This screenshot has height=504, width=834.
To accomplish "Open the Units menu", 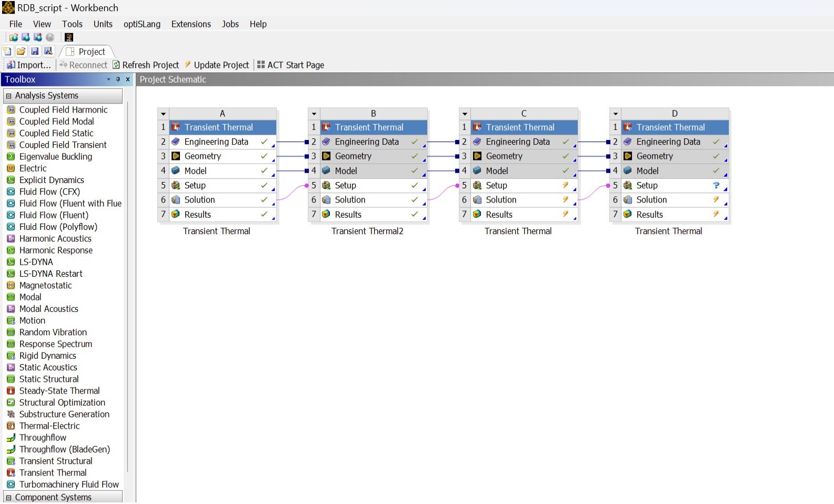I will (x=103, y=24).
